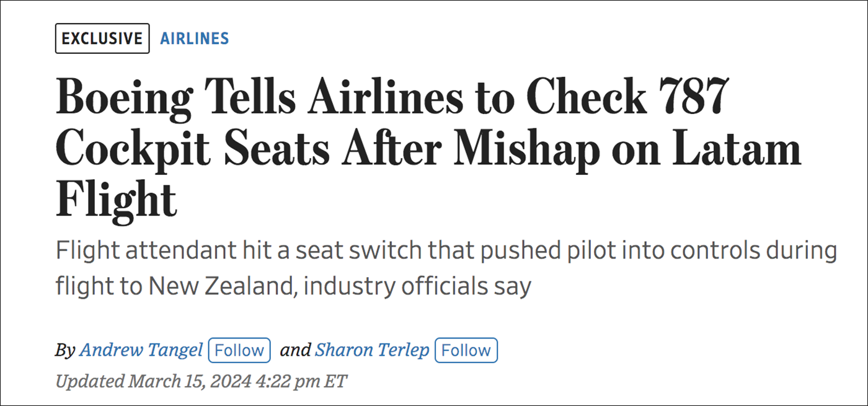Click the EXCLUSIVE badge label

(x=102, y=38)
